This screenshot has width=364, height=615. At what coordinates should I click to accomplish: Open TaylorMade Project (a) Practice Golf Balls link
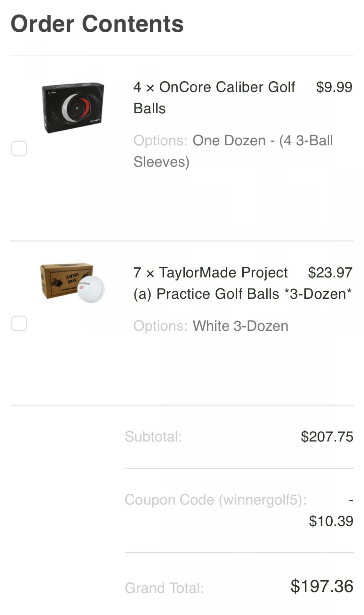(242, 283)
